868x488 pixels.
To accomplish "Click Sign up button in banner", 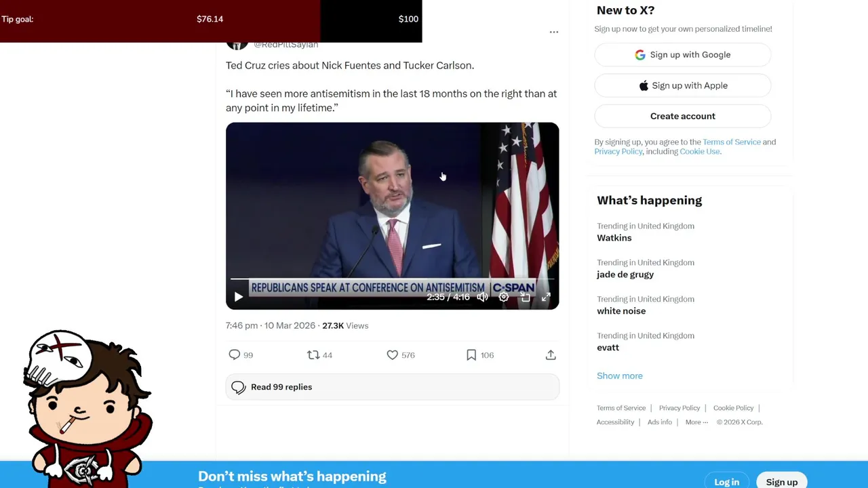I will point(782,482).
